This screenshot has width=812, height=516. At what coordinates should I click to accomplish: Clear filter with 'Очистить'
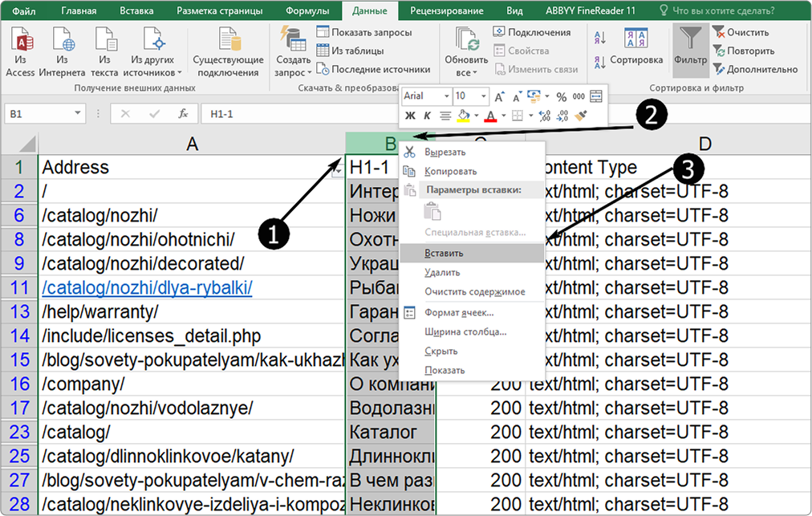click(x=741, y=32)
